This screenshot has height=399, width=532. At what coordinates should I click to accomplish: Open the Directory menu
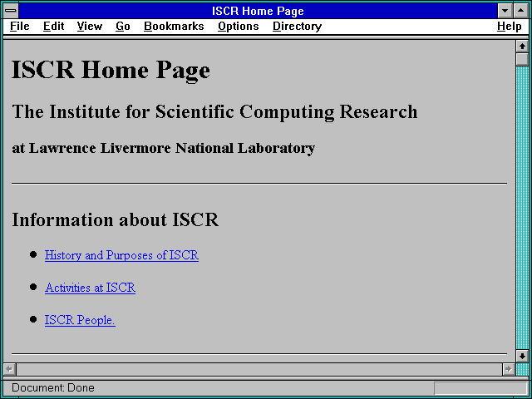click(298, 27)
